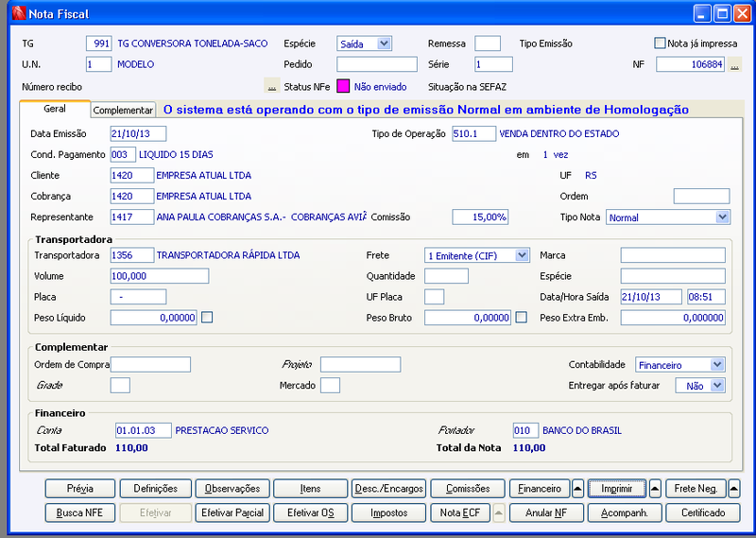Tick the checkbox next to Peso Bruto
Screen dimensions: 756x538
[521, 318]
